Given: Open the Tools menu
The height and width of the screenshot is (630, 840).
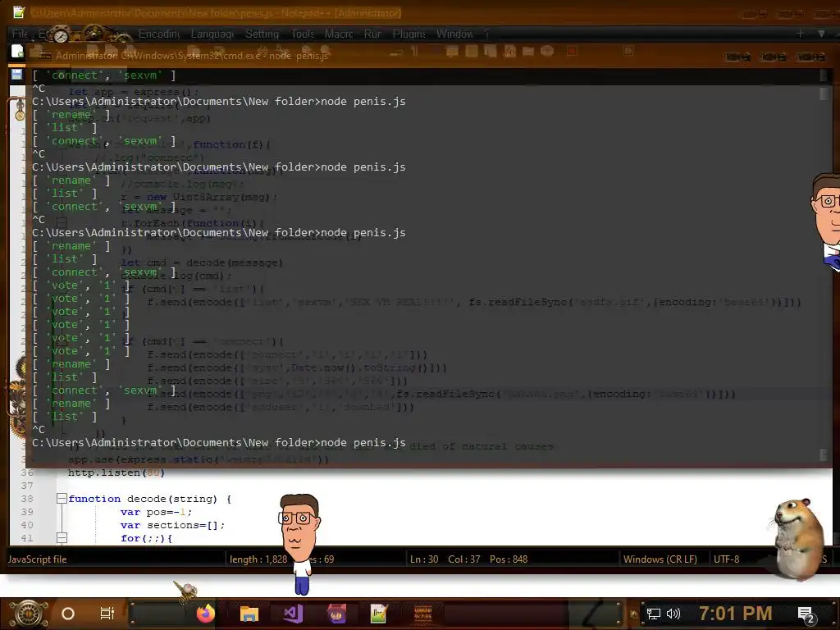Looking at the screenshot, I should [303, 34].
